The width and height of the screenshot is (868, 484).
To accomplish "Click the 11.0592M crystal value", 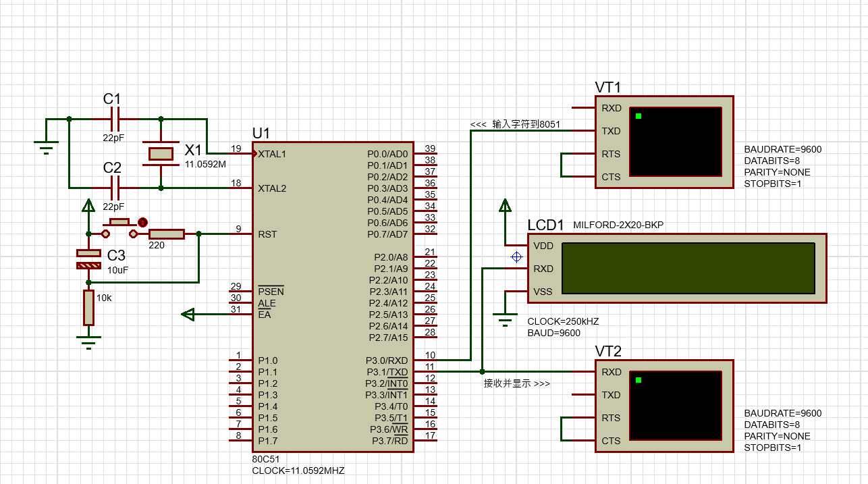I will (x=205, y=164).
